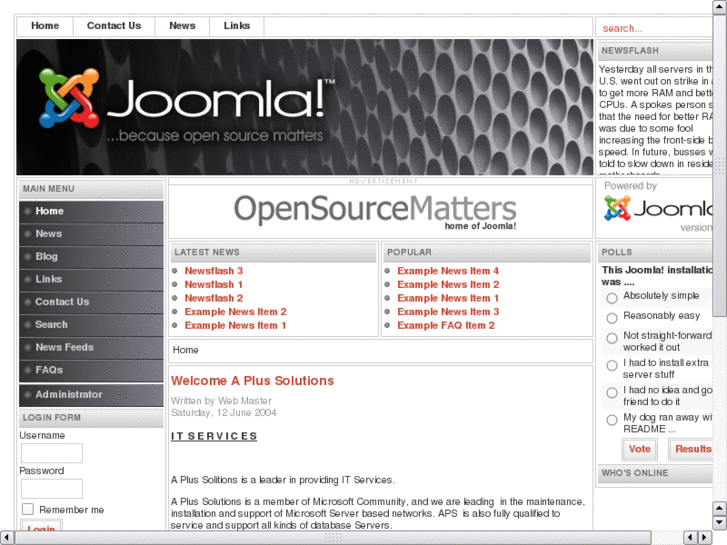
Task: Click the 'Welcome A Plus Solutions' article title
Action: (x=252, y=381)
